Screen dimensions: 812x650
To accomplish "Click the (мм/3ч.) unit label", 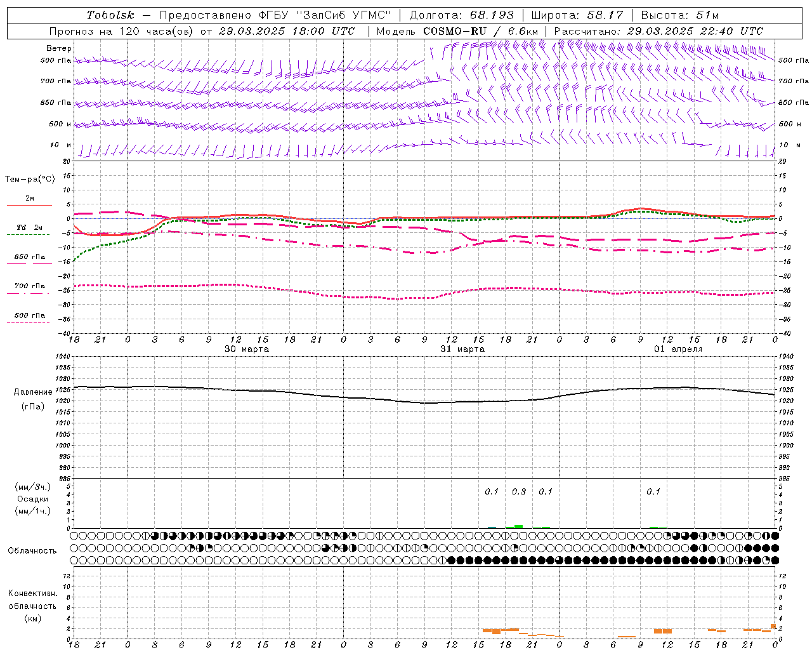I will (x=33, y=487).
